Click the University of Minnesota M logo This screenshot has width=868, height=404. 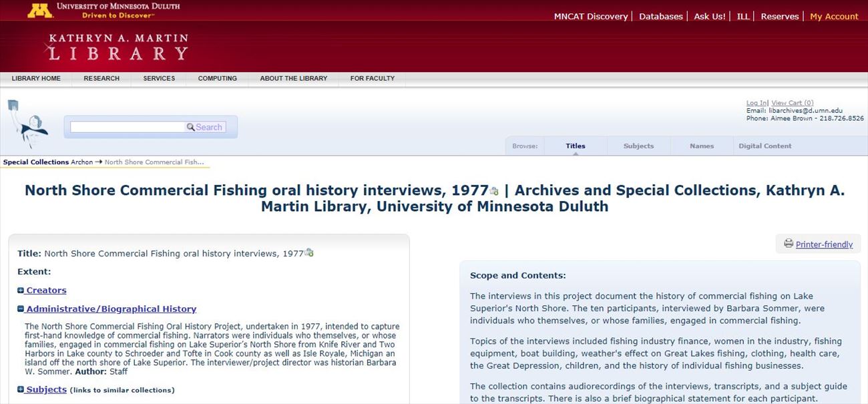[x=39, y=11]
